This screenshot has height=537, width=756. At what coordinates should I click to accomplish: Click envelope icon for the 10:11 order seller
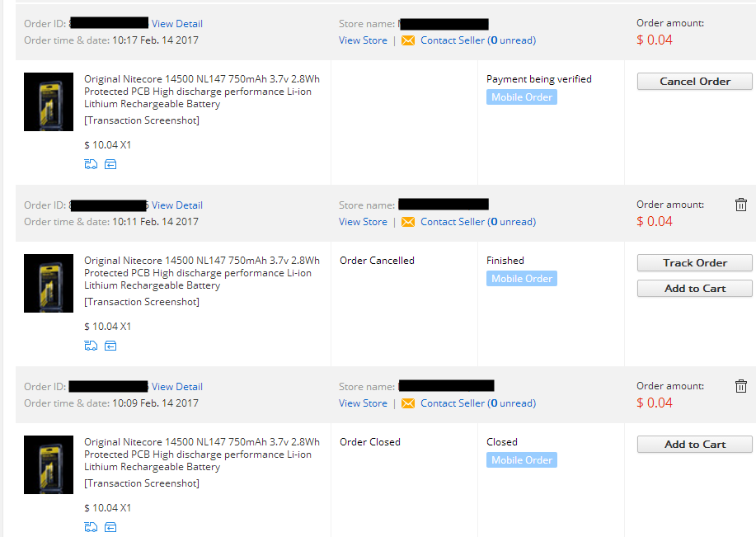pos(408,222)
